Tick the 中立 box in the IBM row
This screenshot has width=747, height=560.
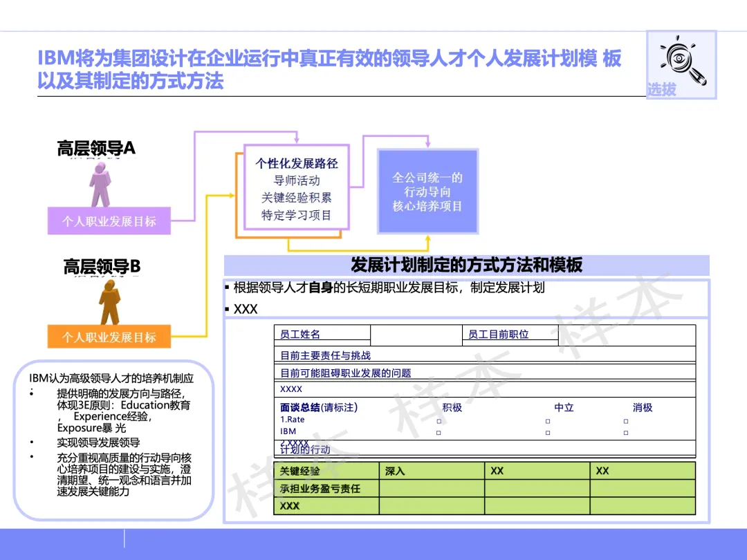coord(548,432)
